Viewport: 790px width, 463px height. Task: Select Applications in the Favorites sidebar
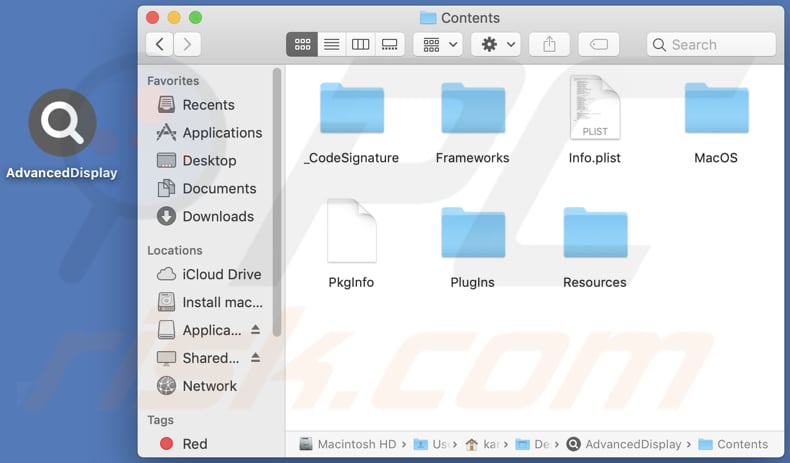[221, 132]
